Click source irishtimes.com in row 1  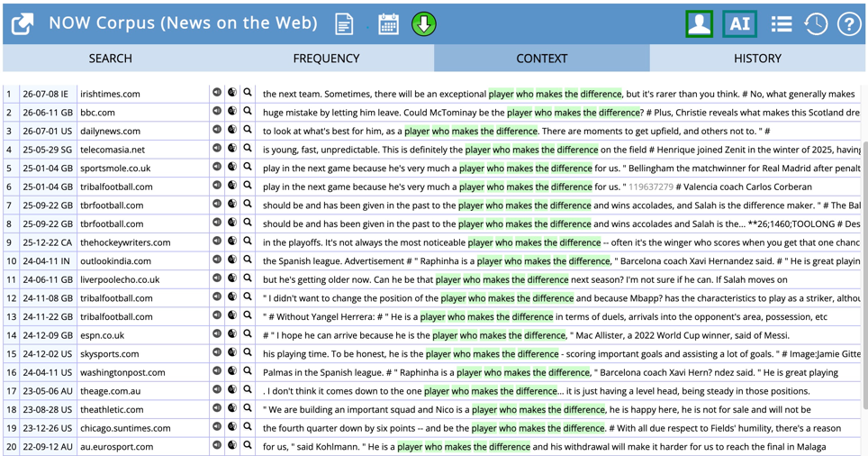tap(110, 95)
